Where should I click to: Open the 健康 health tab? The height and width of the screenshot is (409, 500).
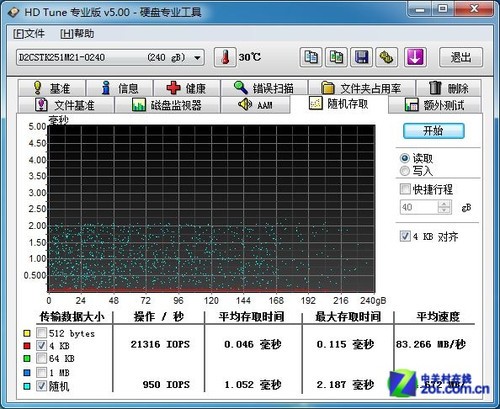(x=187, y=88)
